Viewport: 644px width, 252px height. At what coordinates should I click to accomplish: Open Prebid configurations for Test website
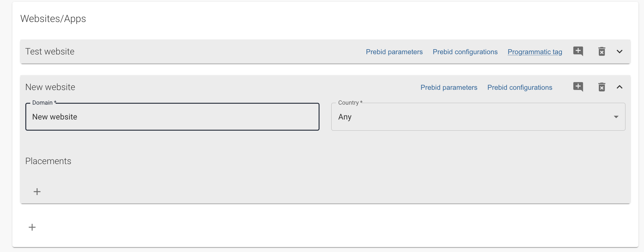465,52
